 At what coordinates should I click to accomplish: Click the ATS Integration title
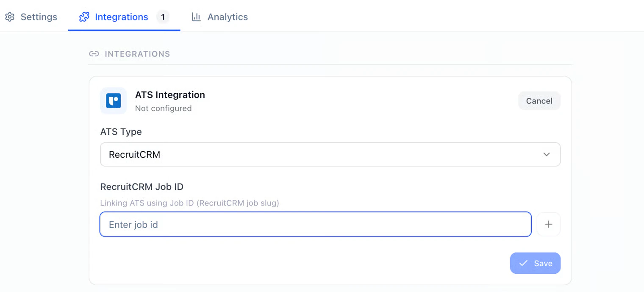tap(170, 95)
